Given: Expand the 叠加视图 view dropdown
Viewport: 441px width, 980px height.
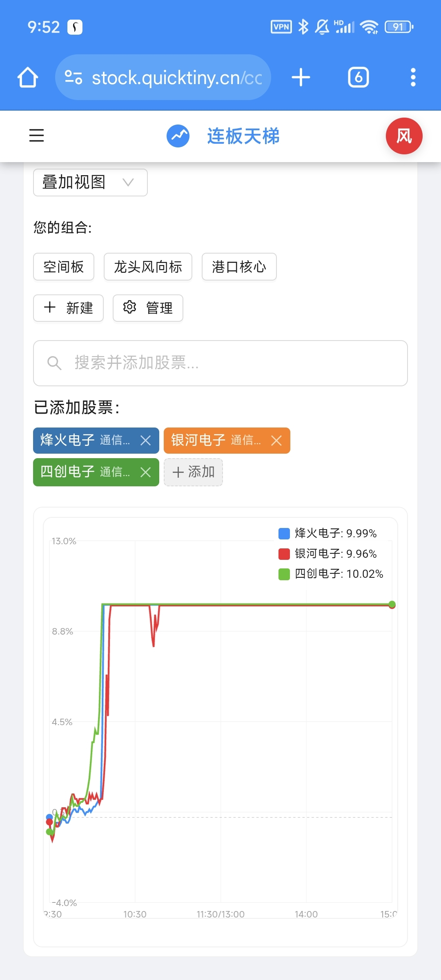Looking at the screenshot, I should pyautogui.click(x=90, y=183).
